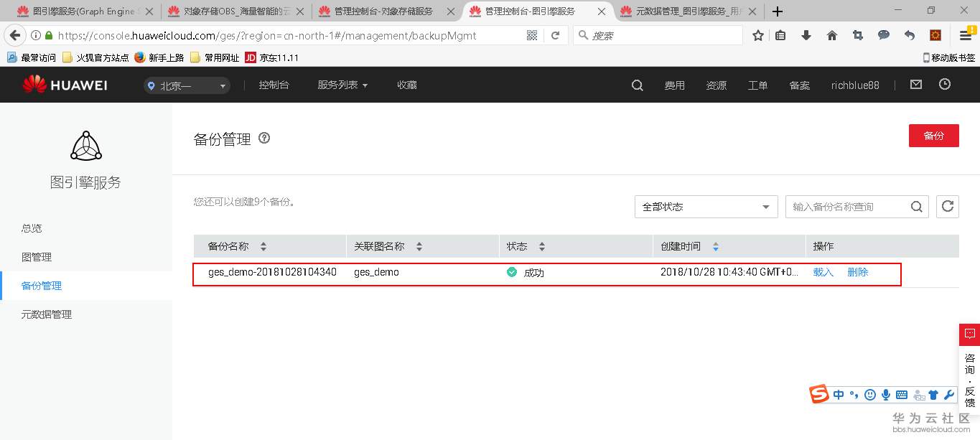Viewport: 980px width, 440px height.
Task: Click the red 咨询反馈 feedback chat icon
Action: pyautogui.click(x=969, y=334)
